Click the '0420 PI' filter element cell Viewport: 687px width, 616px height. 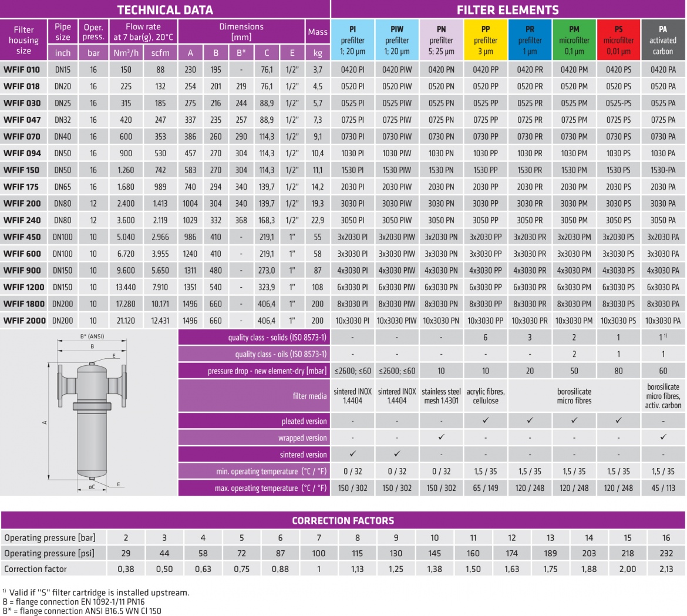point(353,70)
